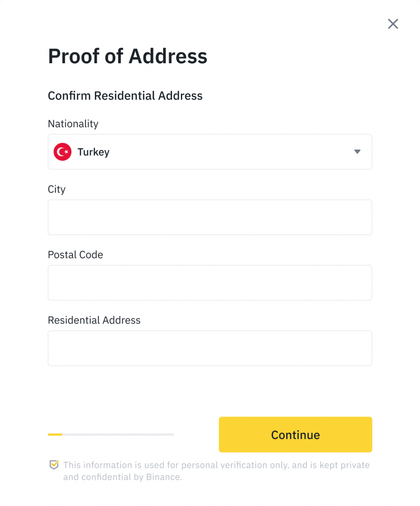
Task: Click the privacy disclaimer text mentioning Binance
Action: coord(216,471)
